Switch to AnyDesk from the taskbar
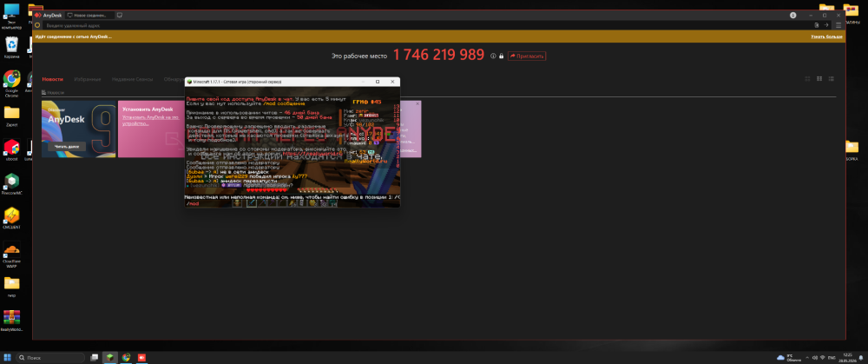The width and height of the screenshot is (868, 364). coord(141,357)
